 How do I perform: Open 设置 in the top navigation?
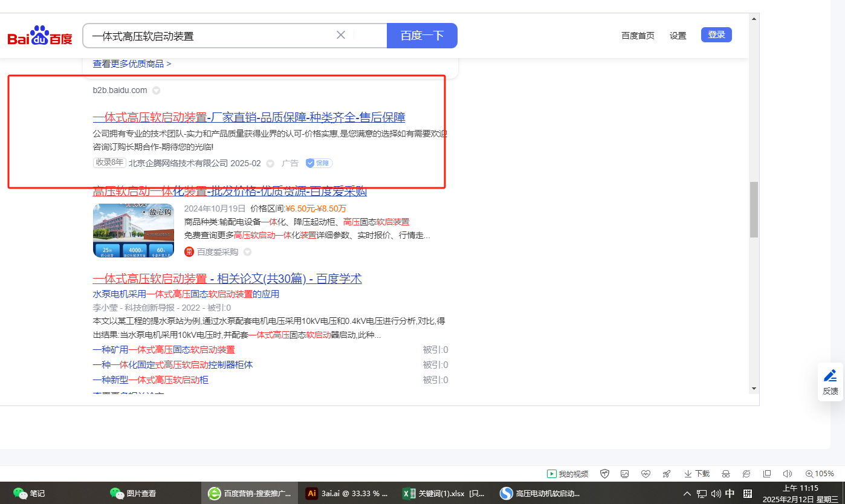(678, 36)
